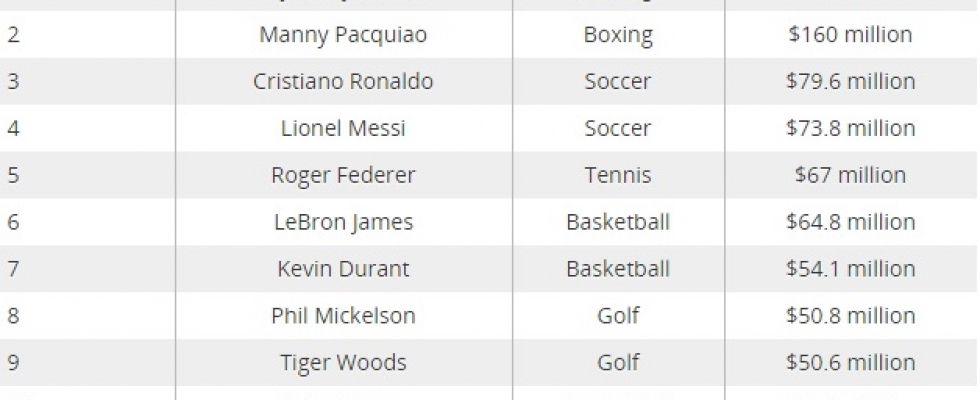The width and height of the screenshot is (980, 400).
Task: Click the Manny Pacquiao name cell
Action: tap(343, 35)
